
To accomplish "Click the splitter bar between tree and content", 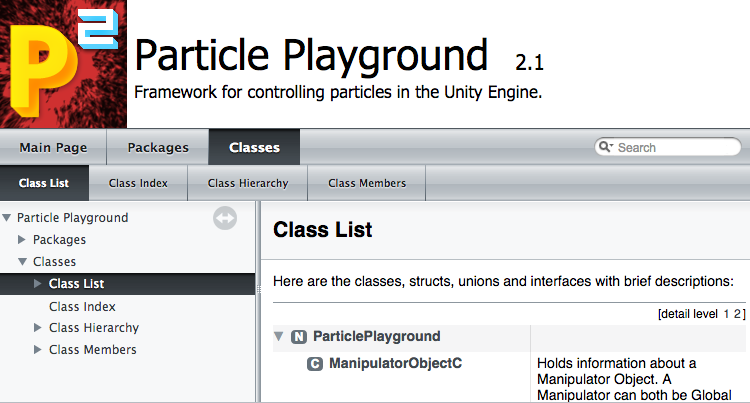I will click(258, 302).
